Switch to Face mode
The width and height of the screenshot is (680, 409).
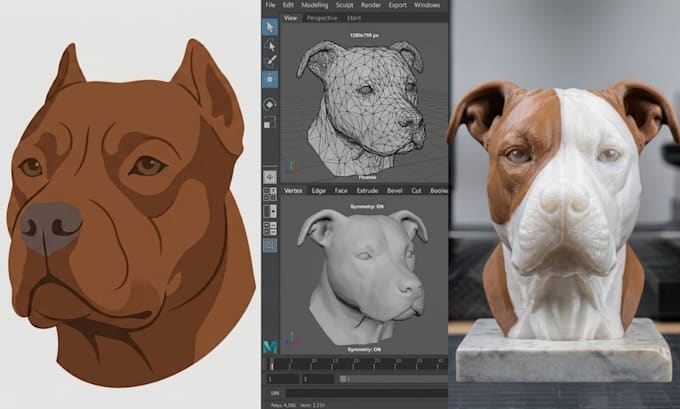click(341, 190)
